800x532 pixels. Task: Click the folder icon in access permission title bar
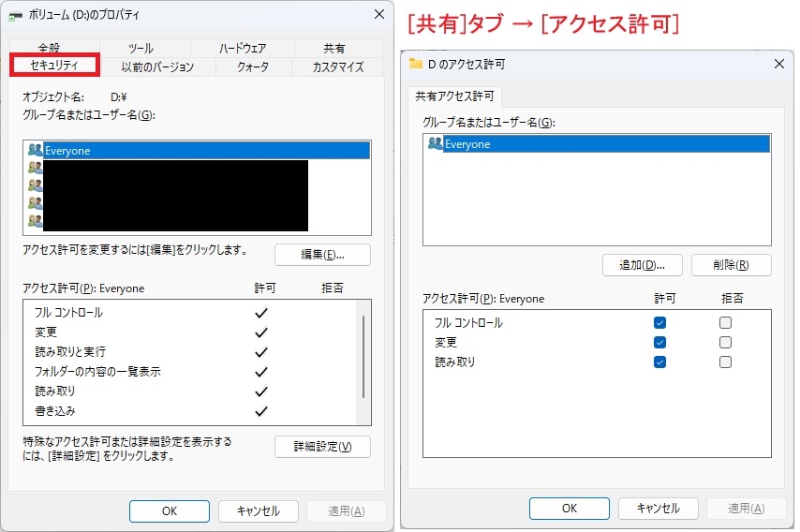coord(416,64)
